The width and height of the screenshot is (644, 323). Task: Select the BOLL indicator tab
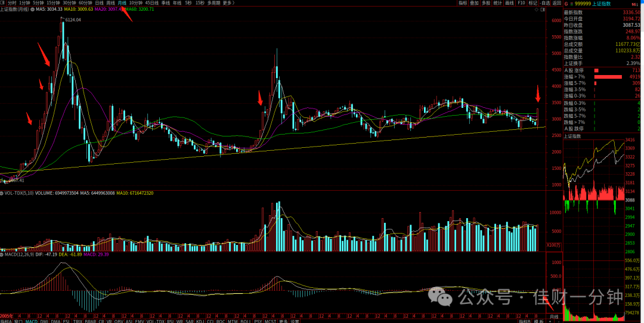pyautogui.click(x=246, y=321)
